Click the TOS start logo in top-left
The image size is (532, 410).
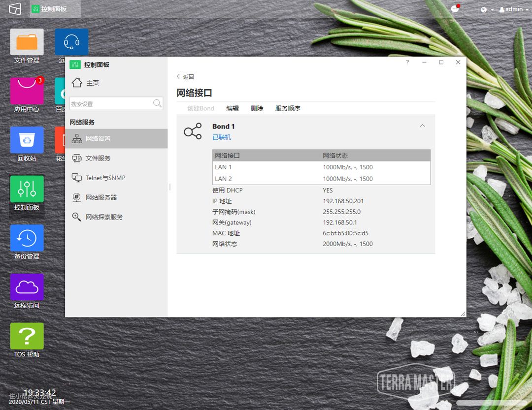(x=15, y=9)
